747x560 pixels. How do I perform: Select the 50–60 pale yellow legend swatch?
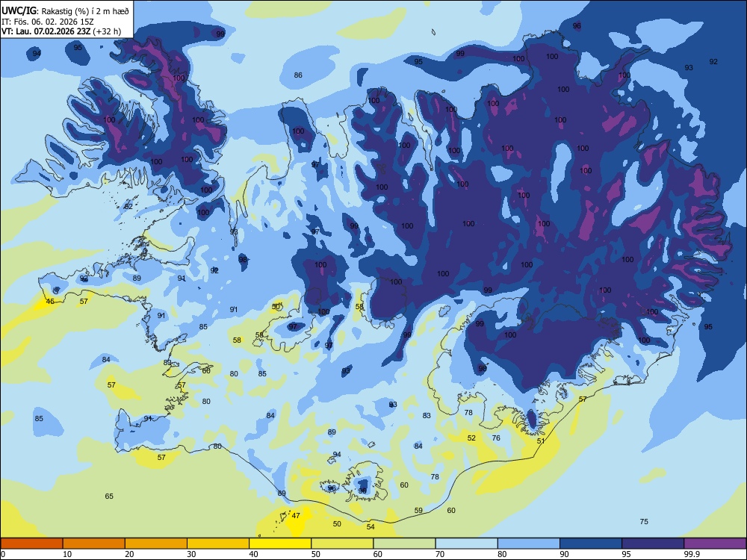(342, 544)
